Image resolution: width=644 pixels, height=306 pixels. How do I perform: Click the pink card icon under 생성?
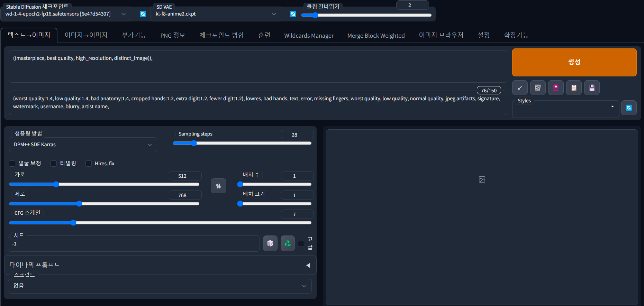pyautogui.click(x=556, y=88)
